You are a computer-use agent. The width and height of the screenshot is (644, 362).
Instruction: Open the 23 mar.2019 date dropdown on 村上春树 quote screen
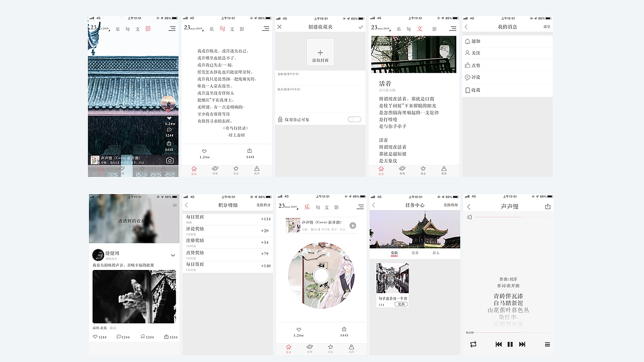coord(194,28)
